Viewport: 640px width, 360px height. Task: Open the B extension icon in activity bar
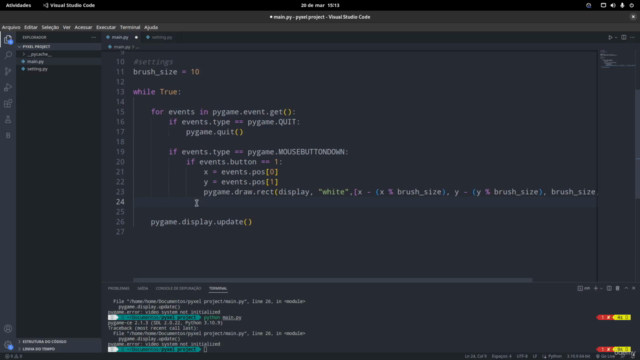point(8,136)
